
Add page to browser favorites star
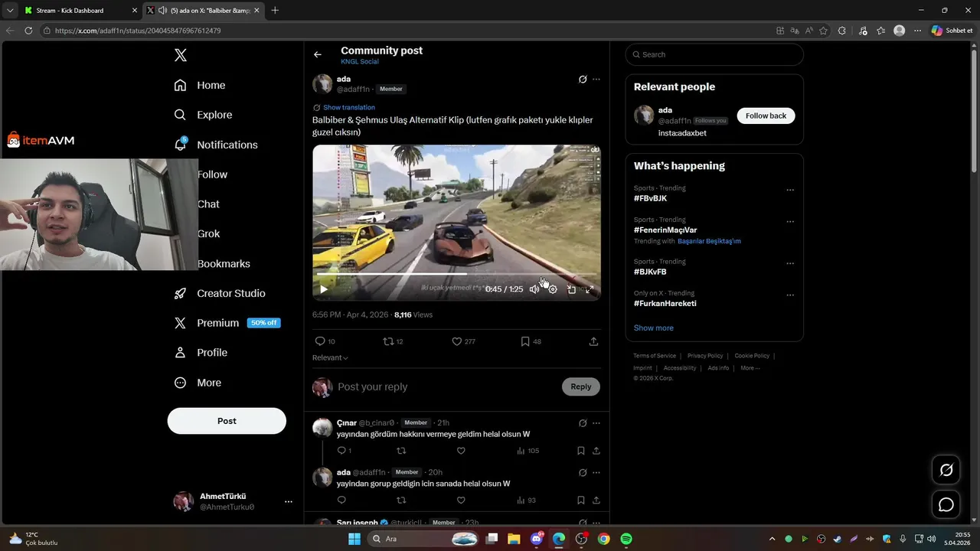824,31
